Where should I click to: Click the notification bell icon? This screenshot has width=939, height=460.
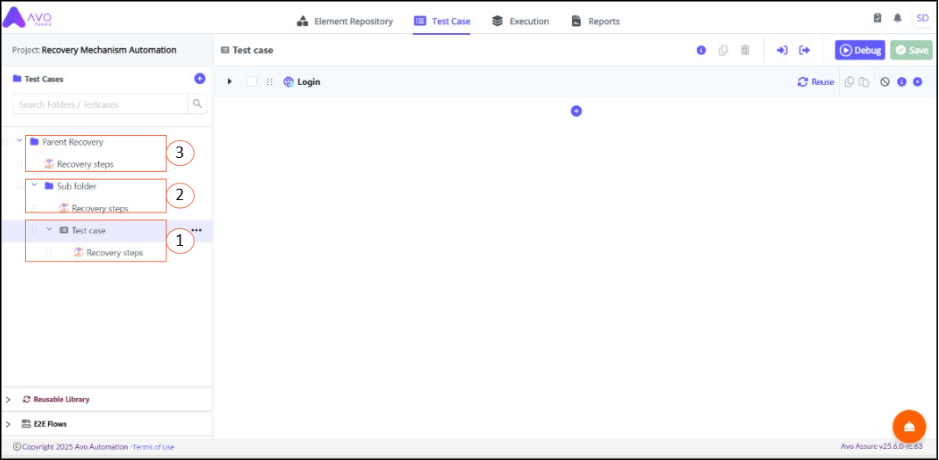click(x=897, y=18)
